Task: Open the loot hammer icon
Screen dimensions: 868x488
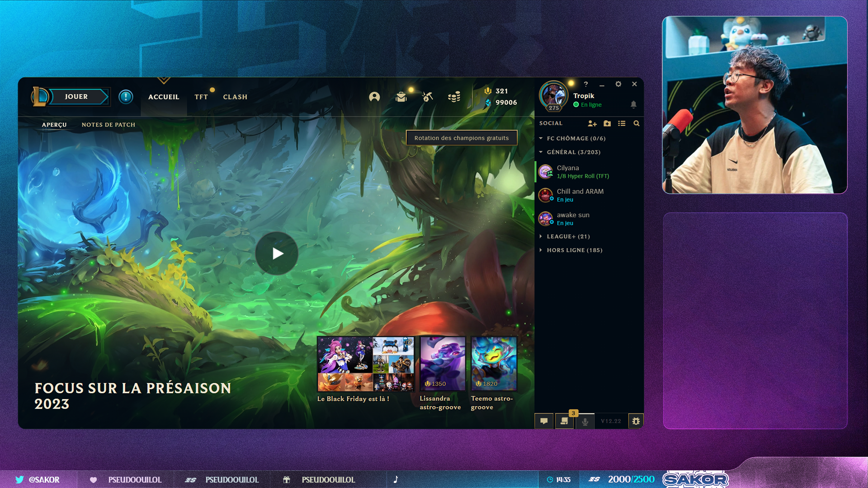Action: point(428,97)
